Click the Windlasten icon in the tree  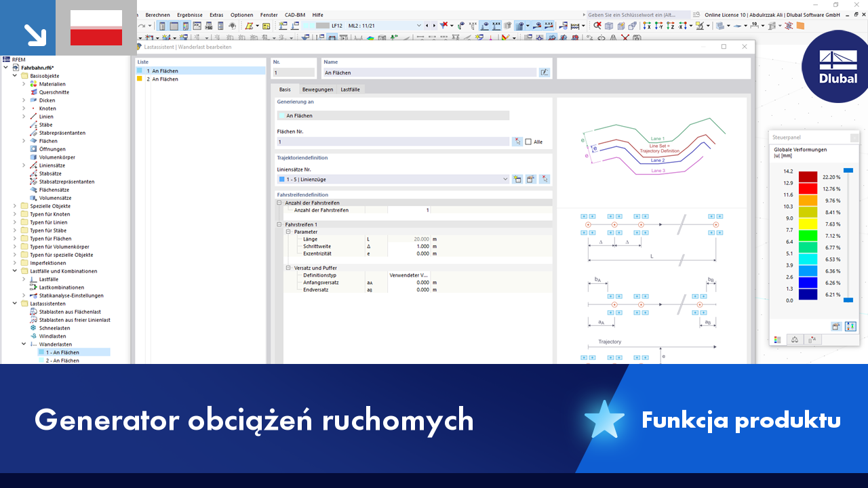(x=33, y=336)
